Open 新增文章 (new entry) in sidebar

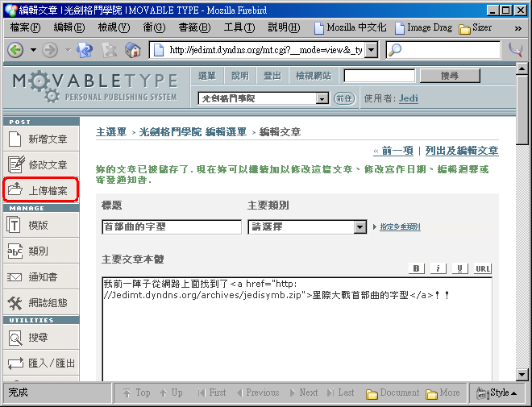click(x=41, y=139)
